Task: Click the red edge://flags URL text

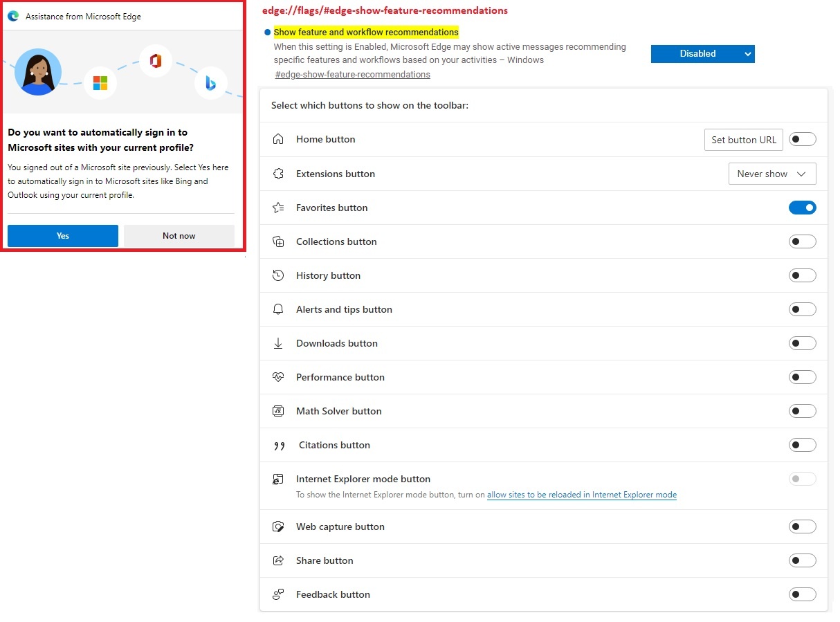Action: [385, 10]
